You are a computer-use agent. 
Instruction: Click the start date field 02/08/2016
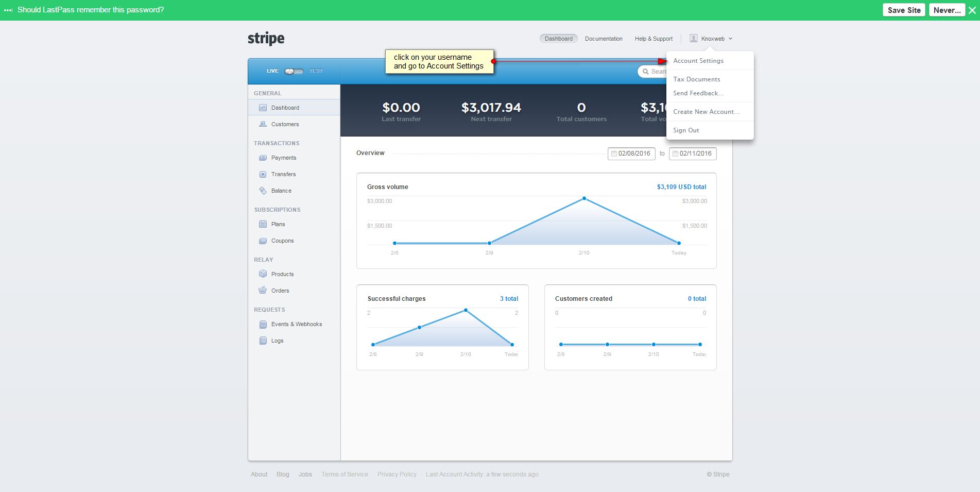pos(631,154)
